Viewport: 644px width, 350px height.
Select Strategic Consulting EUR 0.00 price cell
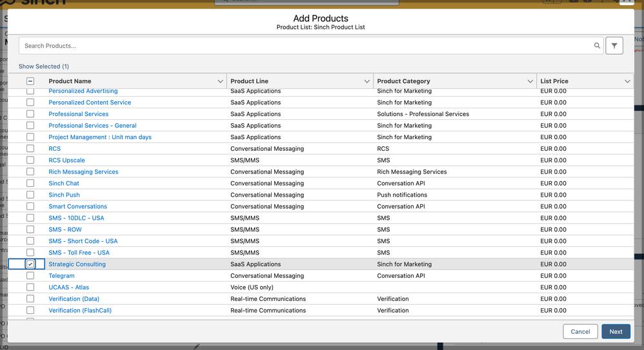click(553, 264)
